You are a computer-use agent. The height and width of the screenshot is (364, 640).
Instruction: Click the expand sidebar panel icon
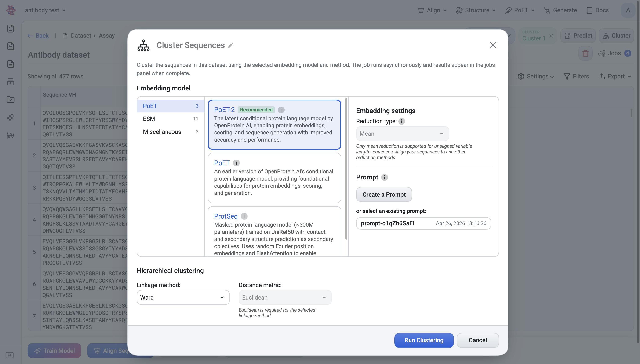[10, 355]
